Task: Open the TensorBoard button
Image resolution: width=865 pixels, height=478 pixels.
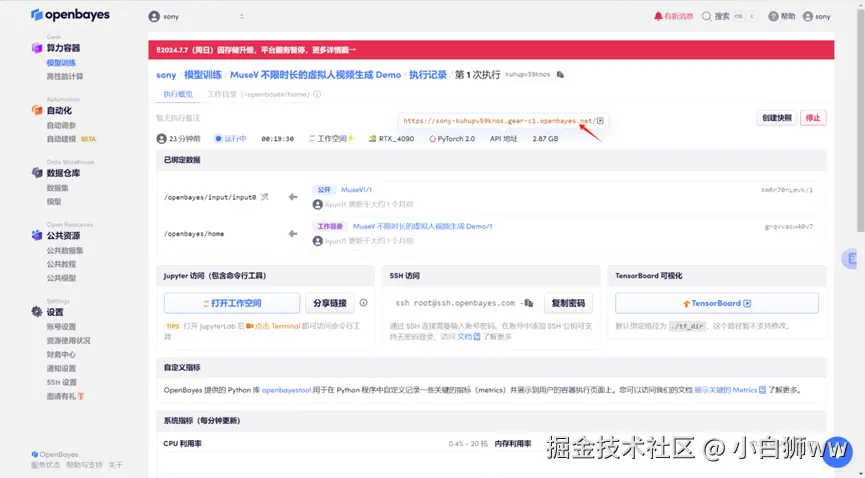Action: (717, 304)
